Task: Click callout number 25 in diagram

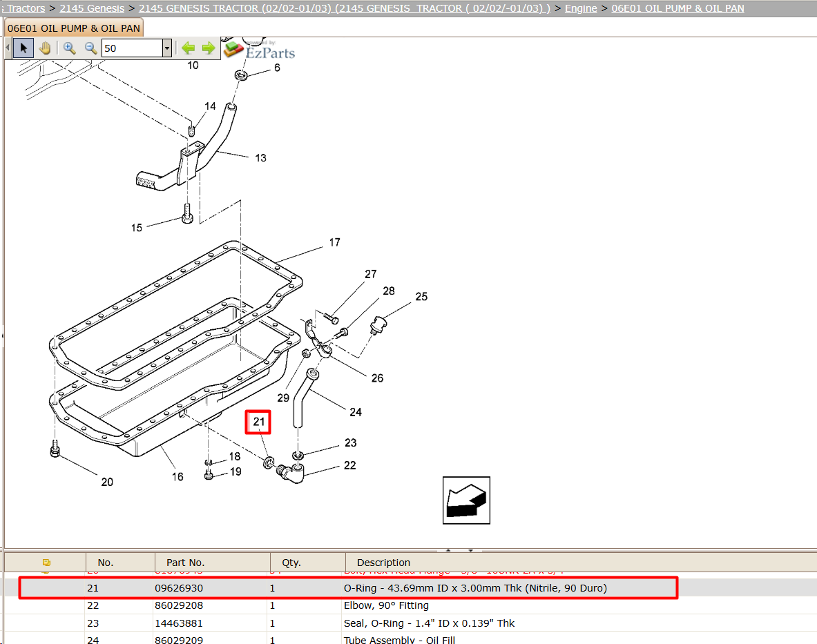Action: click(421, 297)
